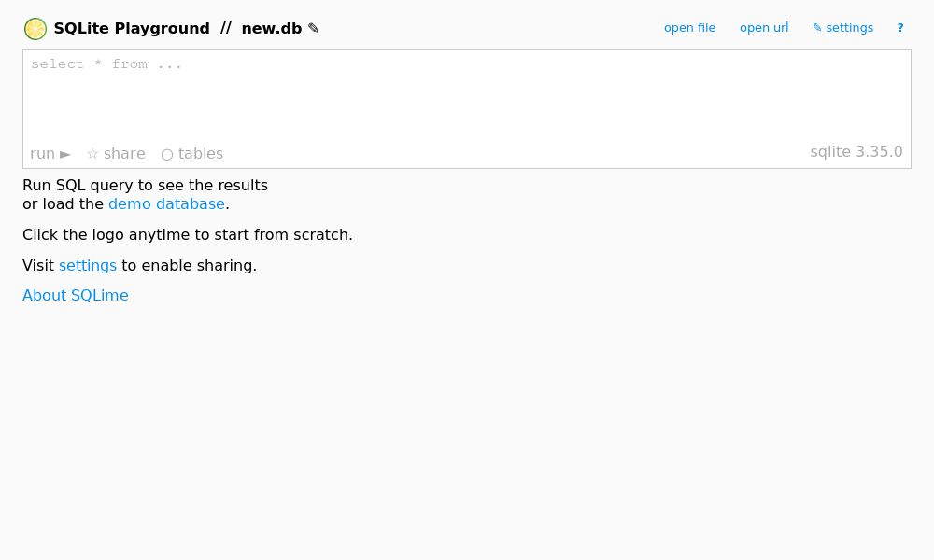
Task: Open settings from the top bar
Action: 842,28
